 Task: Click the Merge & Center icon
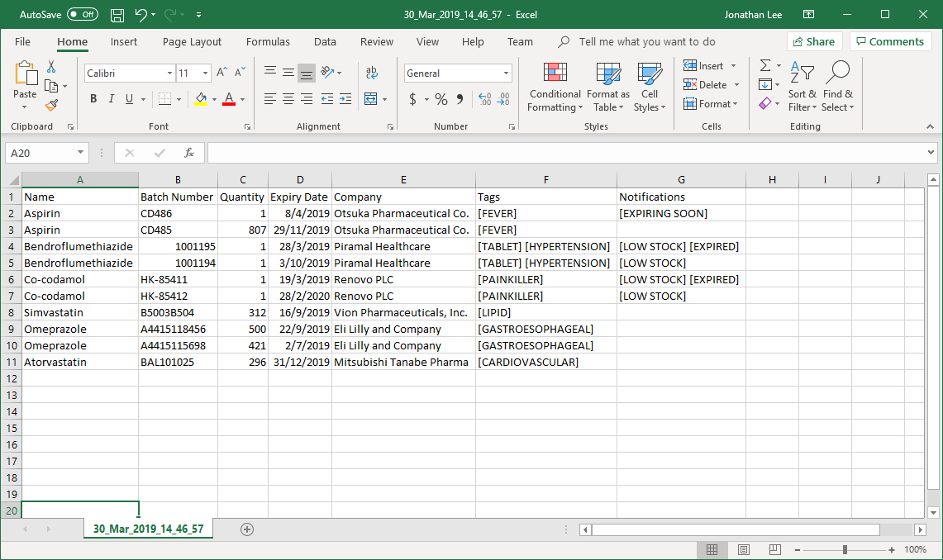tap(371, 98)
